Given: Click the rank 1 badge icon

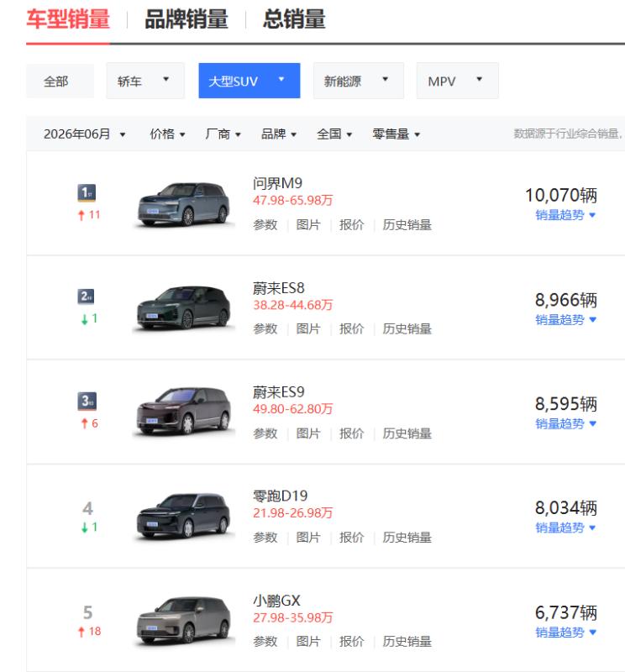Looking at the screenshot, I should point(87,192).
